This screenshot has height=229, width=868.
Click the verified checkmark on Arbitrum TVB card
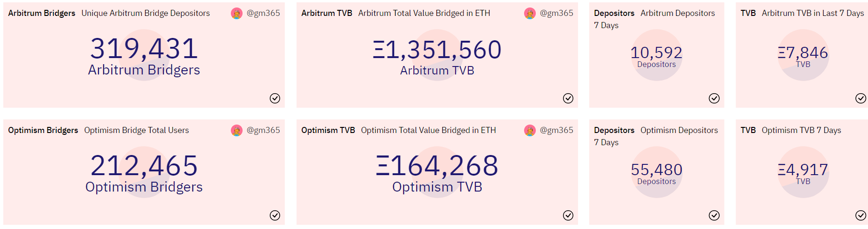[x=568, y=98]
